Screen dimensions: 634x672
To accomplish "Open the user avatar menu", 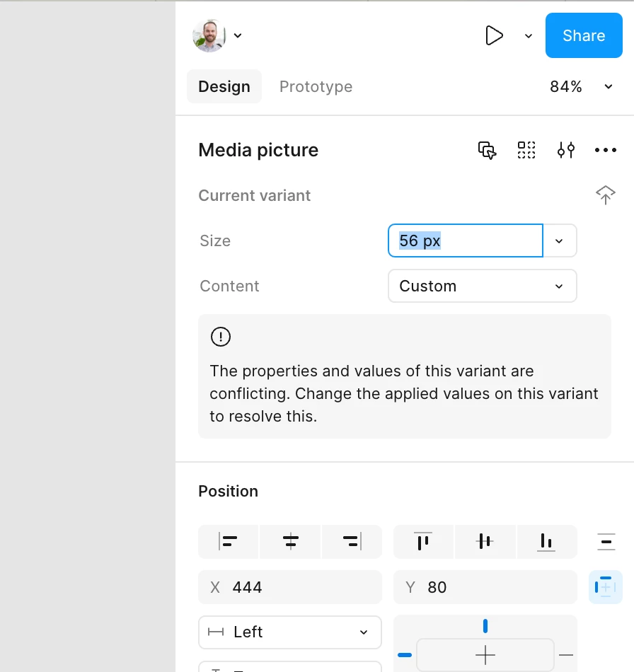I will click(x=209, y=35).
